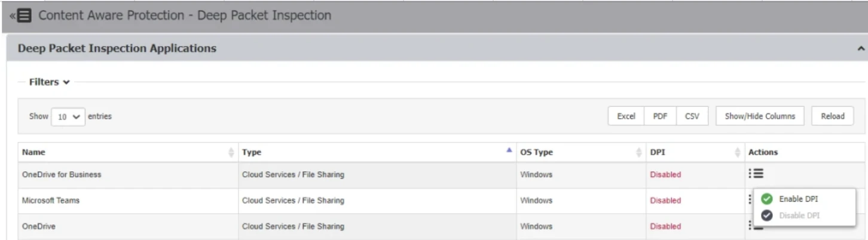Select Enable DPI from the popup menu

(x=798, y=199)
